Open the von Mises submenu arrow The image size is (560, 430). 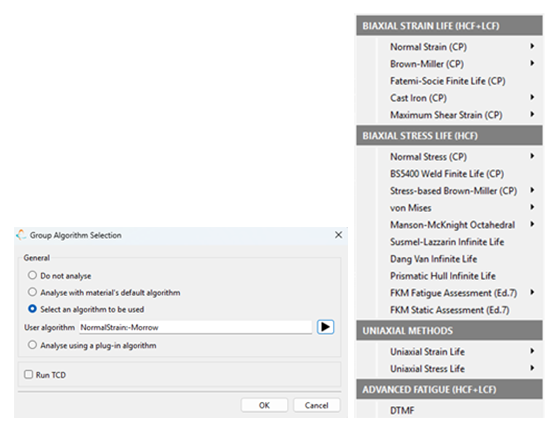coord(532,207)
